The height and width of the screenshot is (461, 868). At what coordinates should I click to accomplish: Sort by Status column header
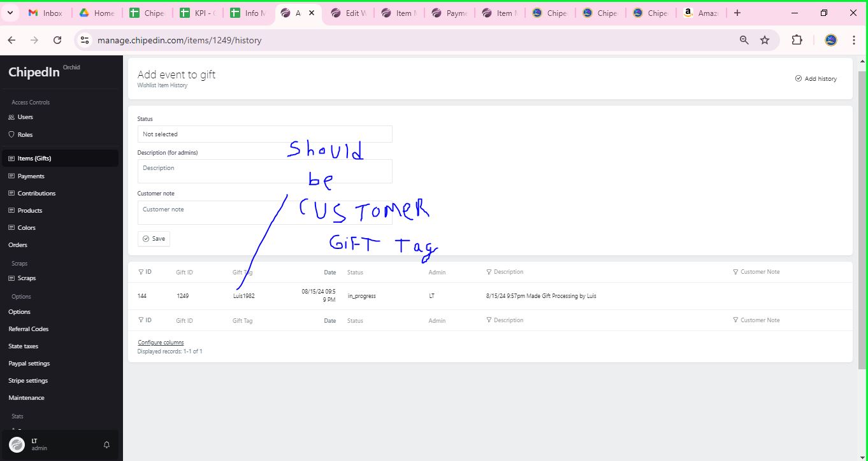355,273
